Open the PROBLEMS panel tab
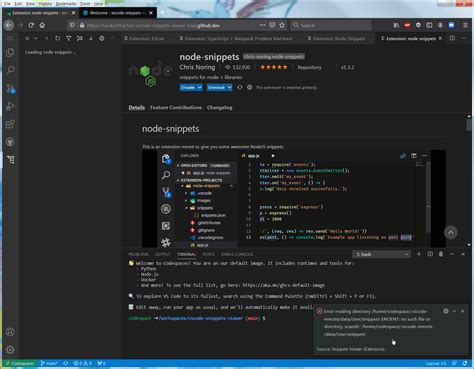This screenshot has width=474, height=369. point(138,254)
